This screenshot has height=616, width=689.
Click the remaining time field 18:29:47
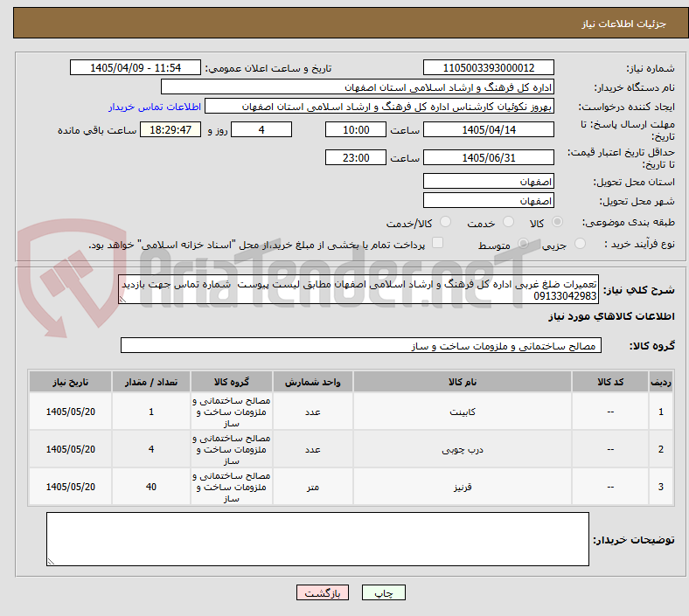171,129
